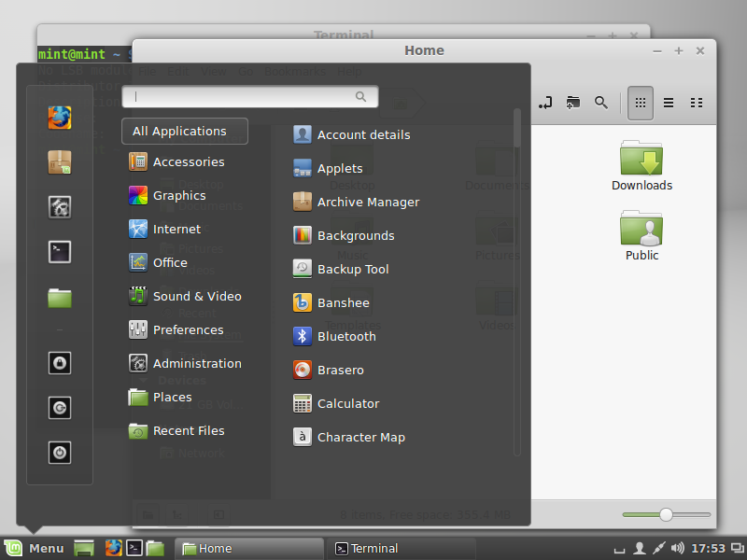
Task: Switch Home window to list view
Action: click(x=669, y=103)
